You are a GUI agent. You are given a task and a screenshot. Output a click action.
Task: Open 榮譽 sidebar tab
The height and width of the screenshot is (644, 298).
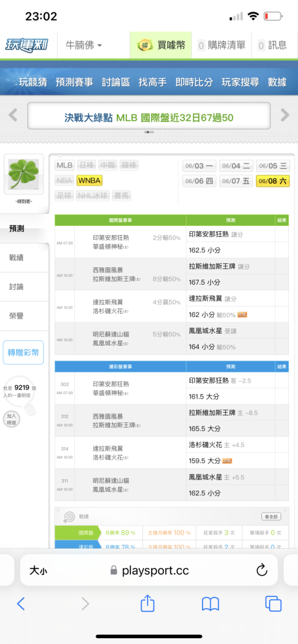click(x=24, y=316)
